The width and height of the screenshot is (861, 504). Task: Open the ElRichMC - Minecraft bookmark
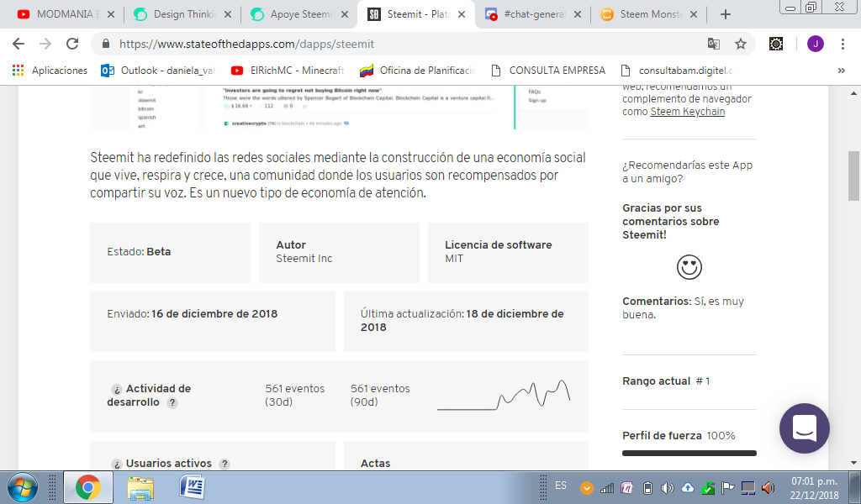click(288, 71)
